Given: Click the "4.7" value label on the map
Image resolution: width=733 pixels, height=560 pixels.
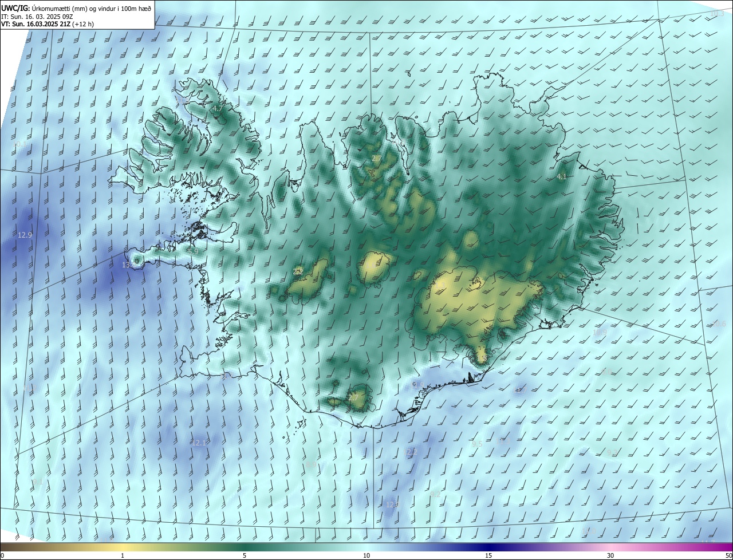Looking at the screenshot, I should tap(218, 108).
